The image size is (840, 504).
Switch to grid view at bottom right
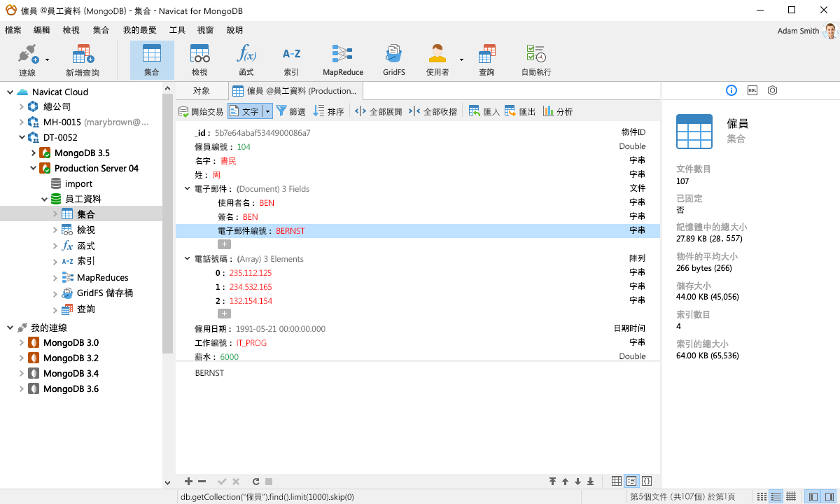(x=616, y=481)
